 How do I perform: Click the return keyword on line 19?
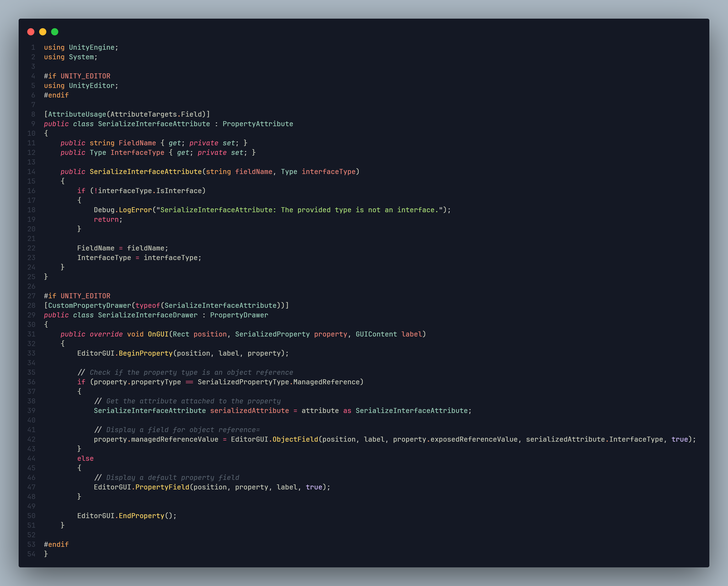coord(106,219)
